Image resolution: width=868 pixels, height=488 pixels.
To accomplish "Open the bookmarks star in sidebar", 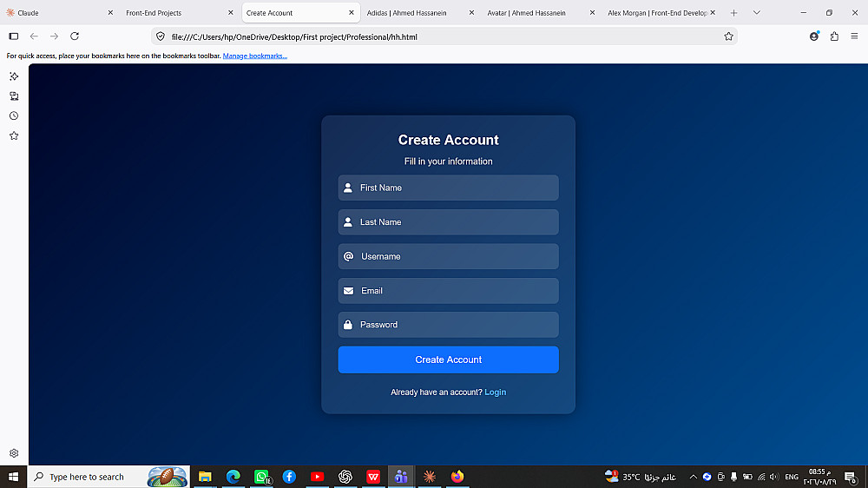I will [14, 135].
